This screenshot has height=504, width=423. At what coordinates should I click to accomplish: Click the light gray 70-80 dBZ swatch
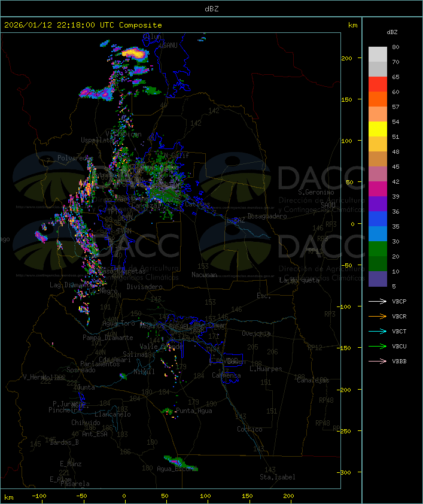click(x=378, y=54)
